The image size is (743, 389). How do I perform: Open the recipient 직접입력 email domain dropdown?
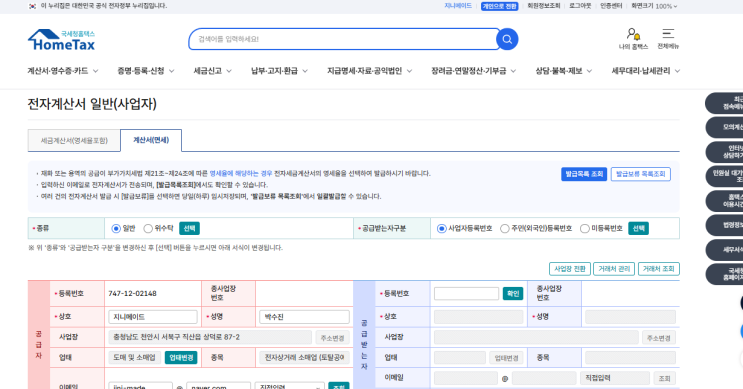(615, 378)
